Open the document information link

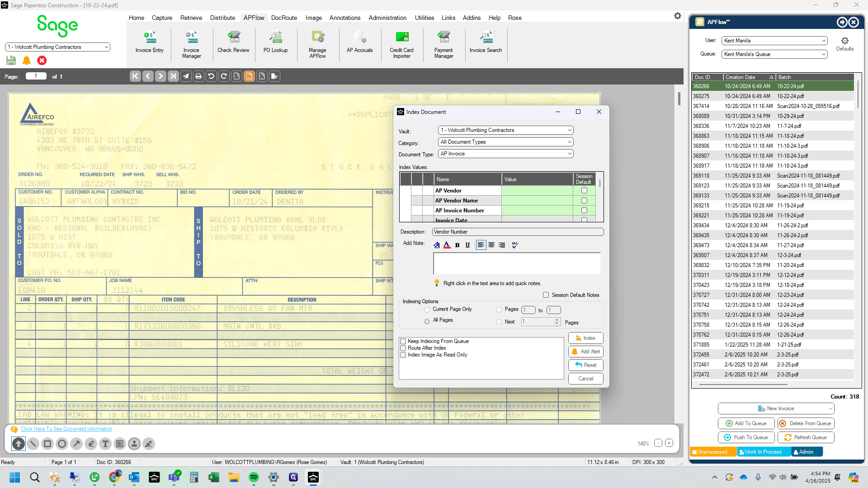(66, 429)
